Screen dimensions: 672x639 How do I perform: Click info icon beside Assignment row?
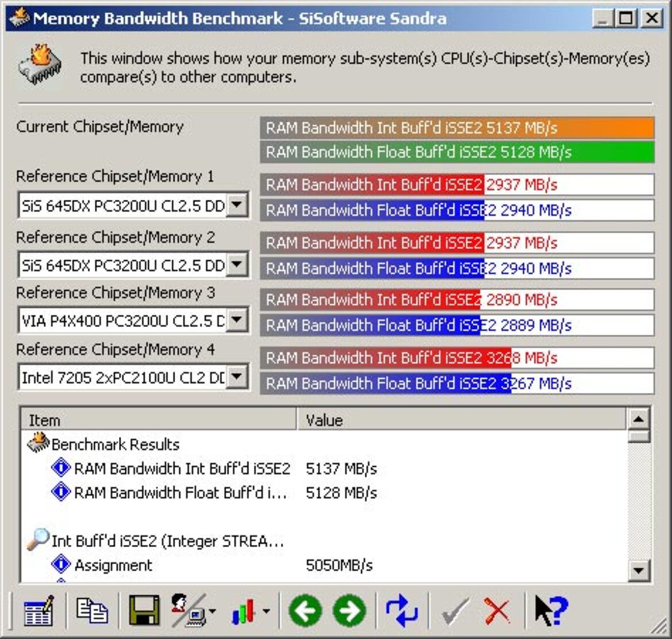(x=61, y=564)
